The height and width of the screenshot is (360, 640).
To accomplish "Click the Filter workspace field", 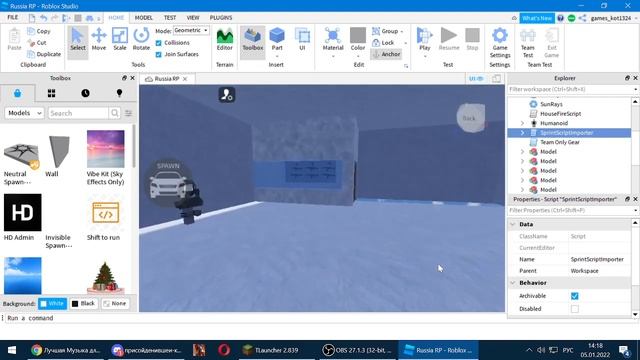I will pyautogui.click(x=571, y=89).
